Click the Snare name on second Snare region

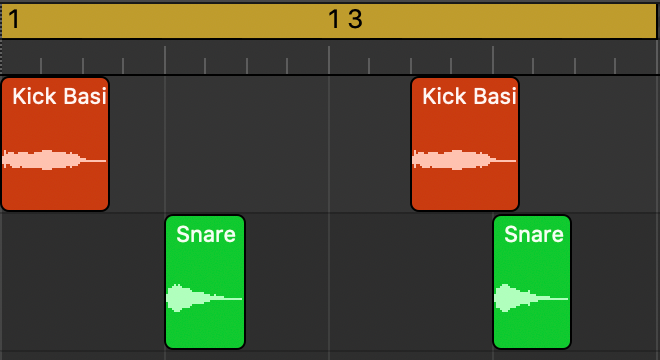click(x=534, y=234)
